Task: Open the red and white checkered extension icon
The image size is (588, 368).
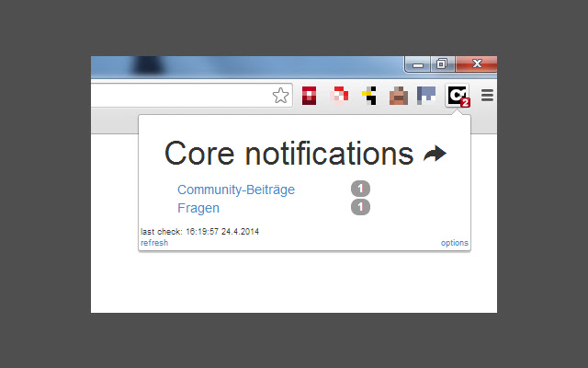Action: pos(339,96)
